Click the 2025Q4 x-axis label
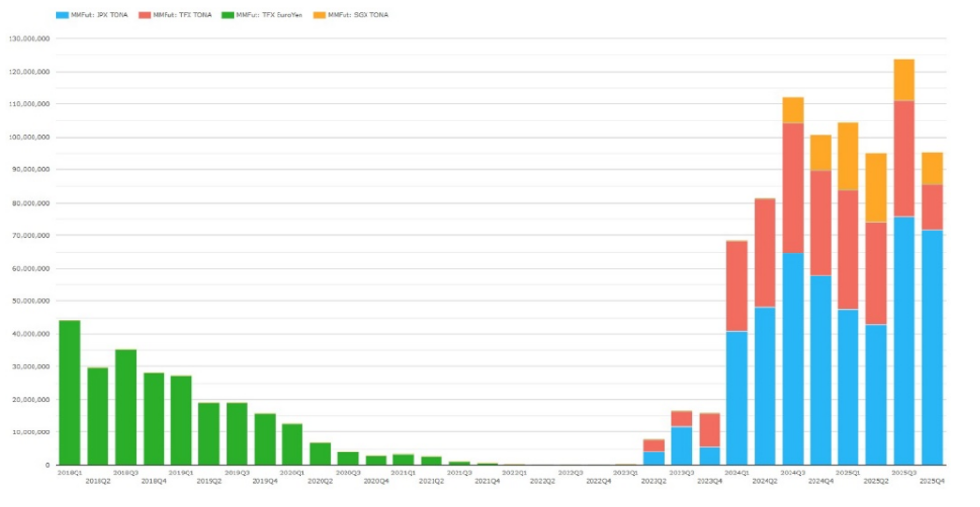This screenshot has height=507, width=980. coord(931,480)
